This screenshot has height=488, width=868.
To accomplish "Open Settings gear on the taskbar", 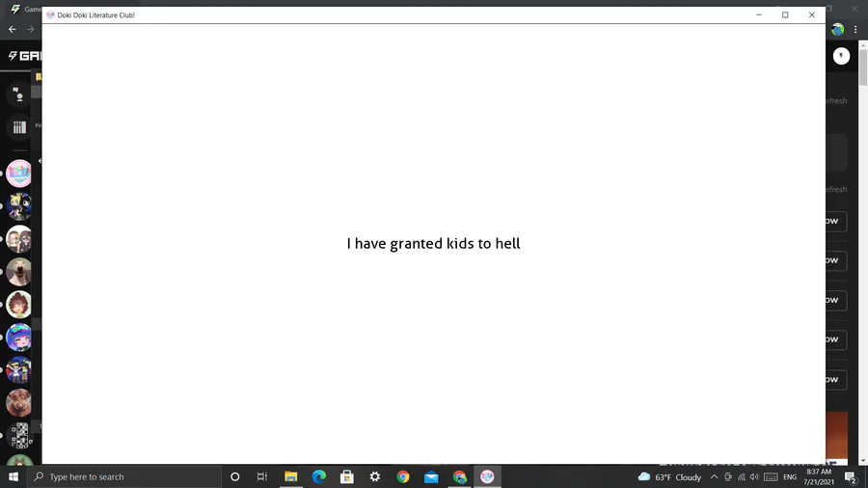I will [375, 476].
